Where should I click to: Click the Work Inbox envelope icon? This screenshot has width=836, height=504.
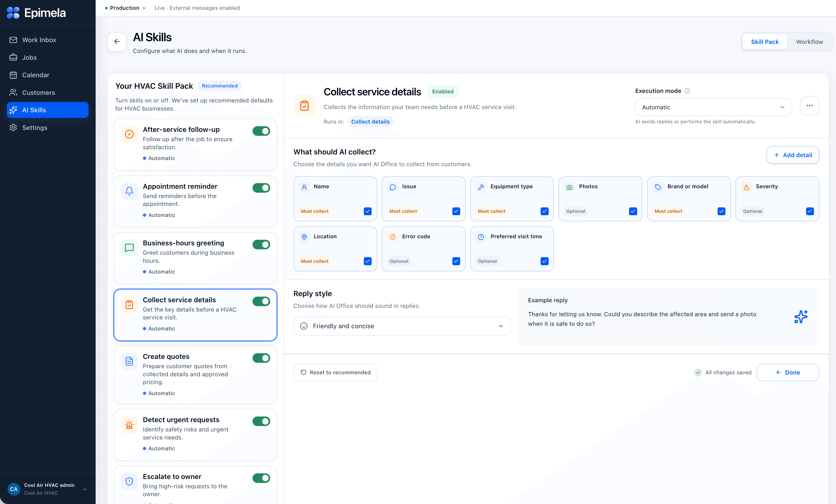[13, 40]
